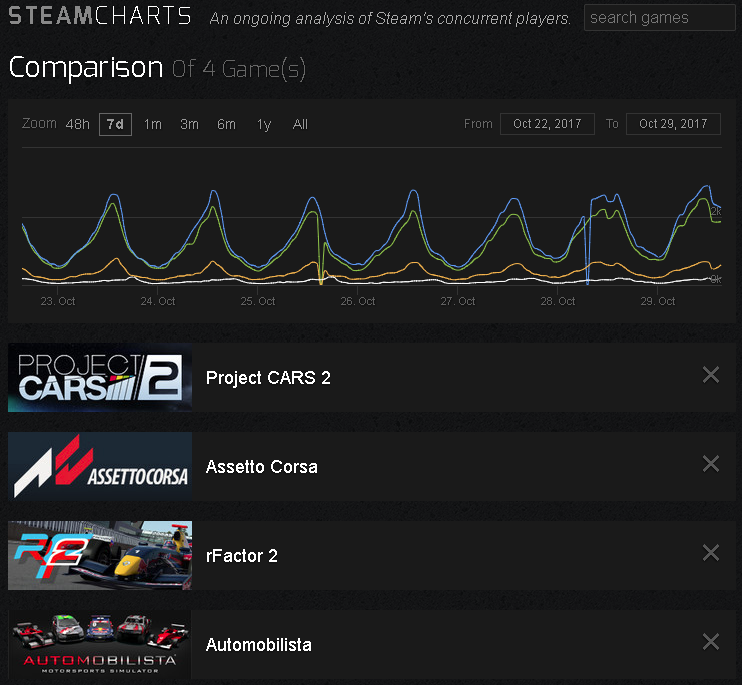The height and width of the screenshot is (685, 742).
Task: Switch chart zoom to 6m
Action: click(x=226, y=124)
